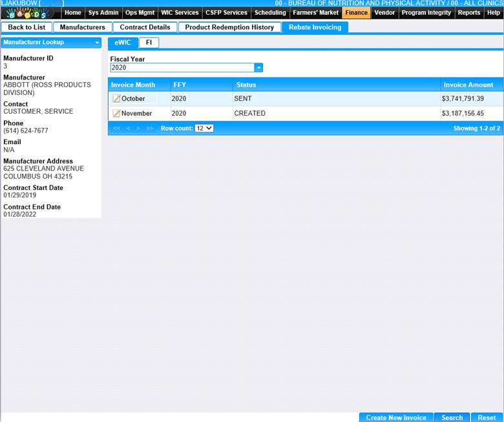
Task: Open the Ops Mgmt menu
Action: [x=140, y=13]
